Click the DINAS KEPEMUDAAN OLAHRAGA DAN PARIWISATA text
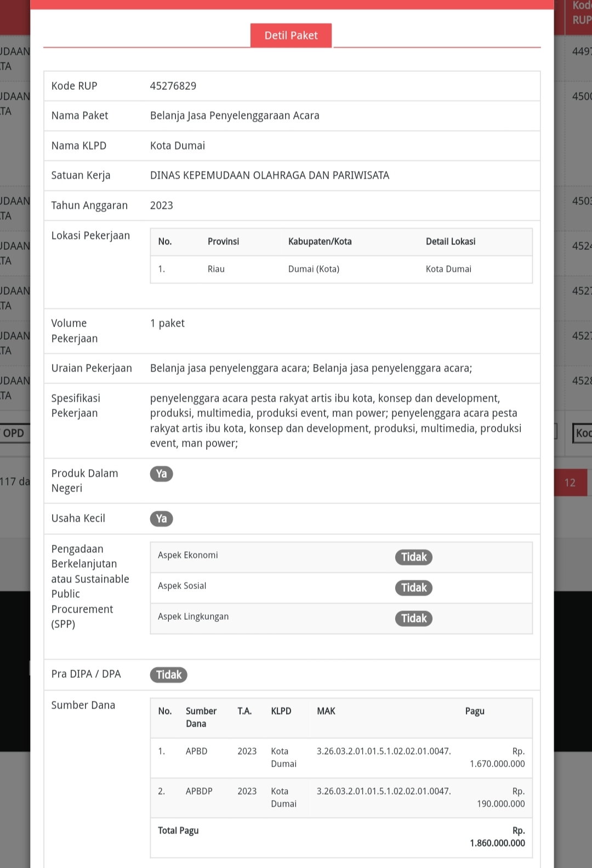Screen dimensions: 592x868 (x=270, y=175)
